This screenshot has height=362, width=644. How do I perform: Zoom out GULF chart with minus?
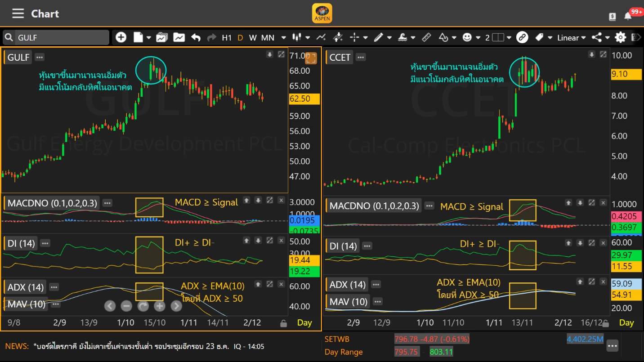tap(126, 306)
